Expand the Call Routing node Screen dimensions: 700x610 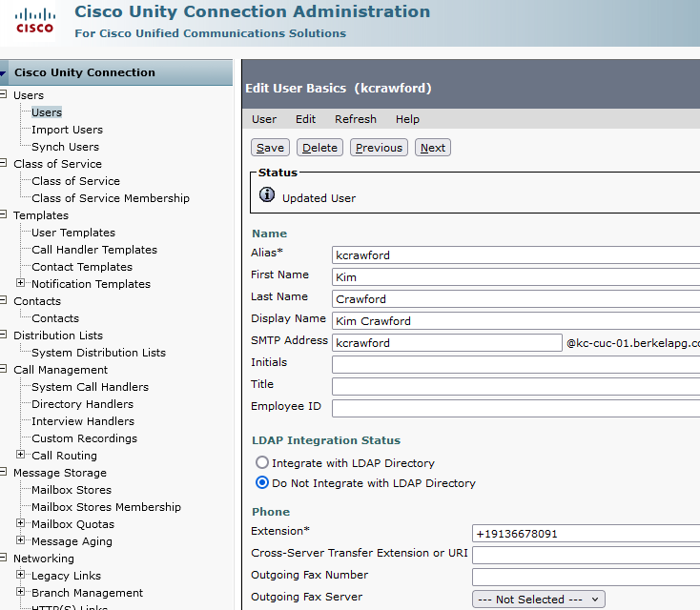pos(21,455)
